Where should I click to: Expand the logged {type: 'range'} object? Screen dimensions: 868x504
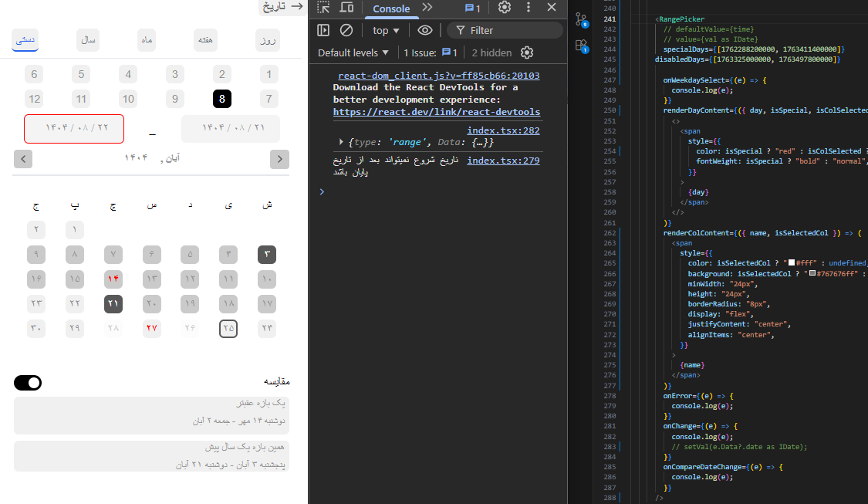click(x=341, y=142)
